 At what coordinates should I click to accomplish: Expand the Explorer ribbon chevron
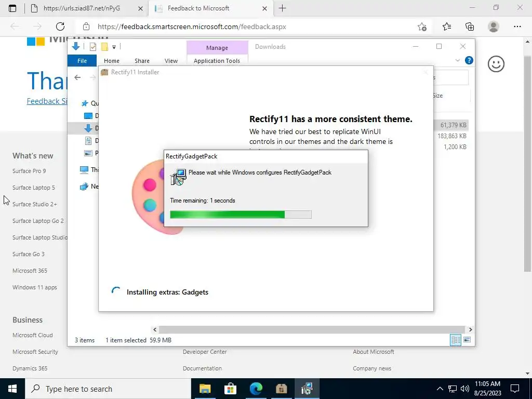click(x=457, y=60)
